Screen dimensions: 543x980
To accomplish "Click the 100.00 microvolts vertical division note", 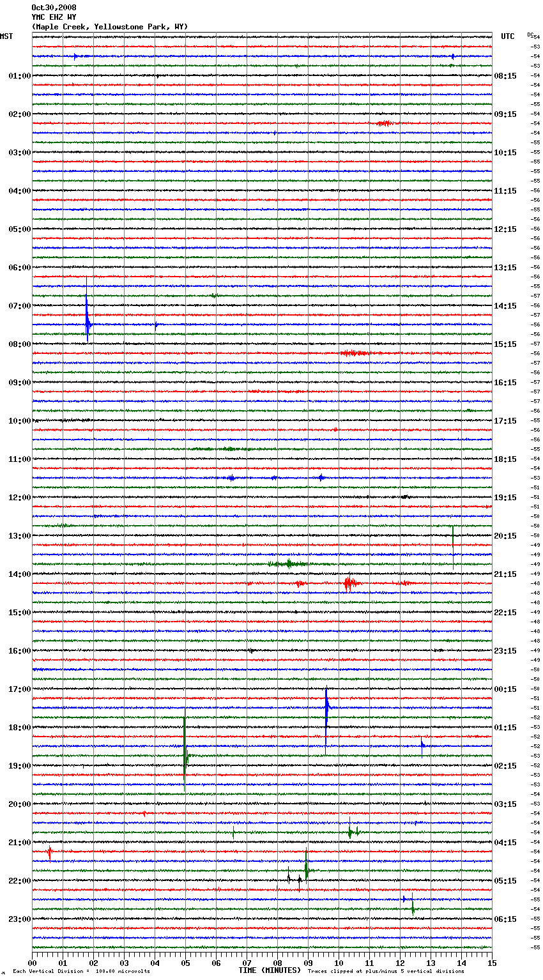I will coord(81,971).
